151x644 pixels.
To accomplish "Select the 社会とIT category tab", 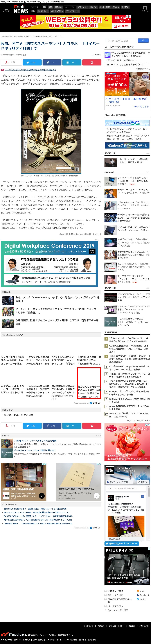I will (93, 7).
